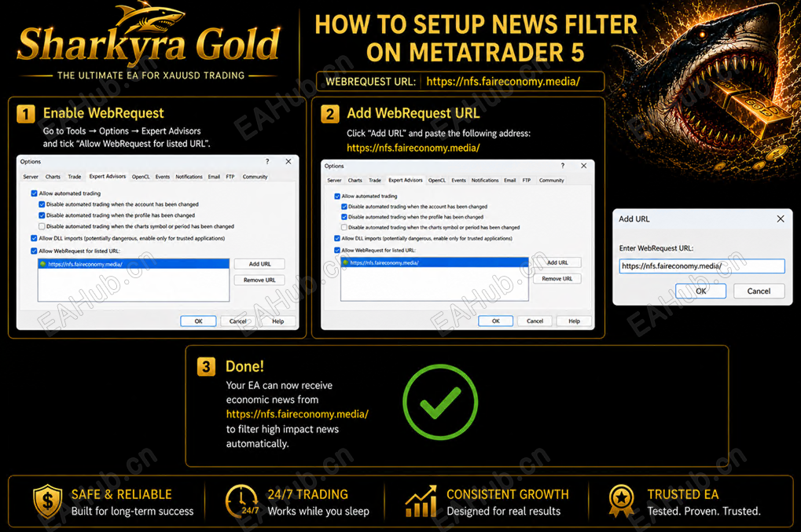Image resolution: width=801 pixels, height=532 pixels.
Task: Open Email tab in step 1 Options dialog
Action: click(x=214, y=177)
